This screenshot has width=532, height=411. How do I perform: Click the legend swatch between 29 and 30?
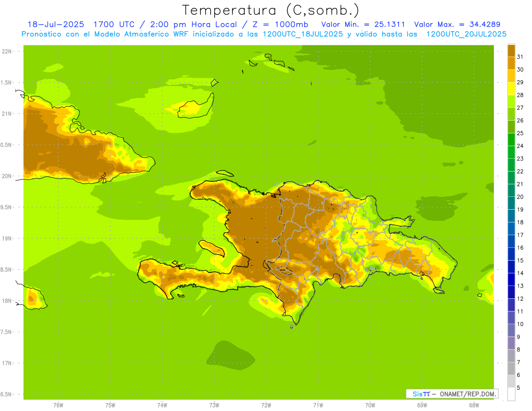(511, 75)
